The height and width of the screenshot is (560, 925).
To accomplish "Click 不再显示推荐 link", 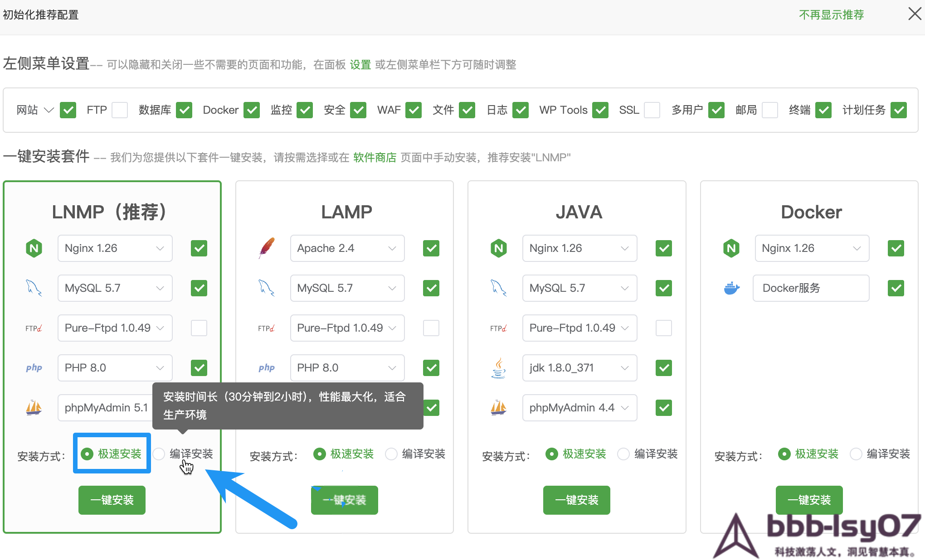I will point(831,15).
